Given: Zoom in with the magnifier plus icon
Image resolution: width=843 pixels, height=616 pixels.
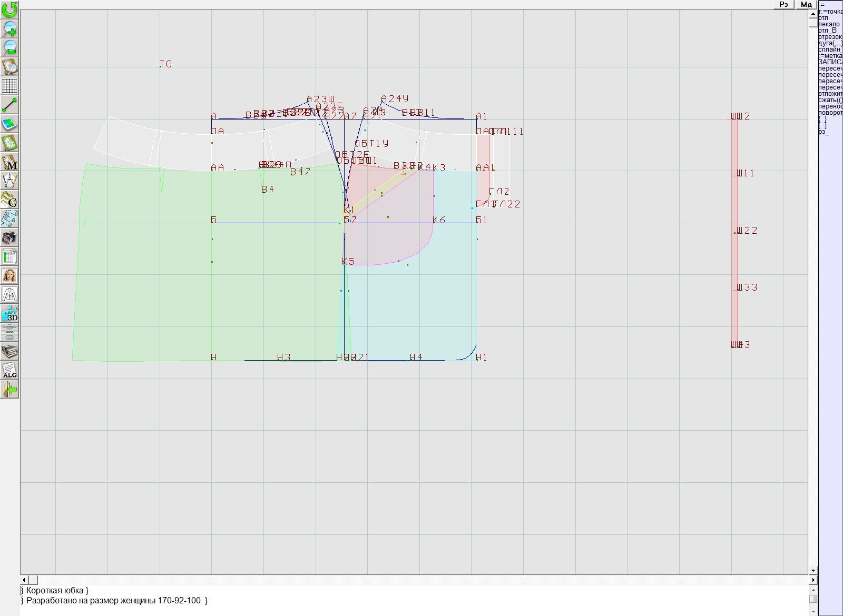Looking at the screenshot, I should click(x=9, y=28).
